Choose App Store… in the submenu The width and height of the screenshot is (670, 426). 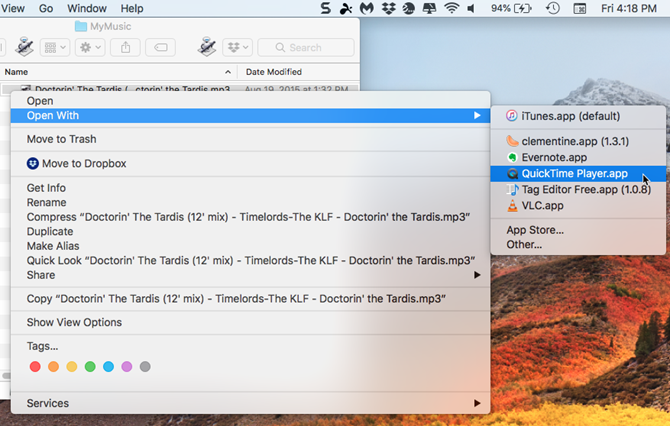point(578,230)
